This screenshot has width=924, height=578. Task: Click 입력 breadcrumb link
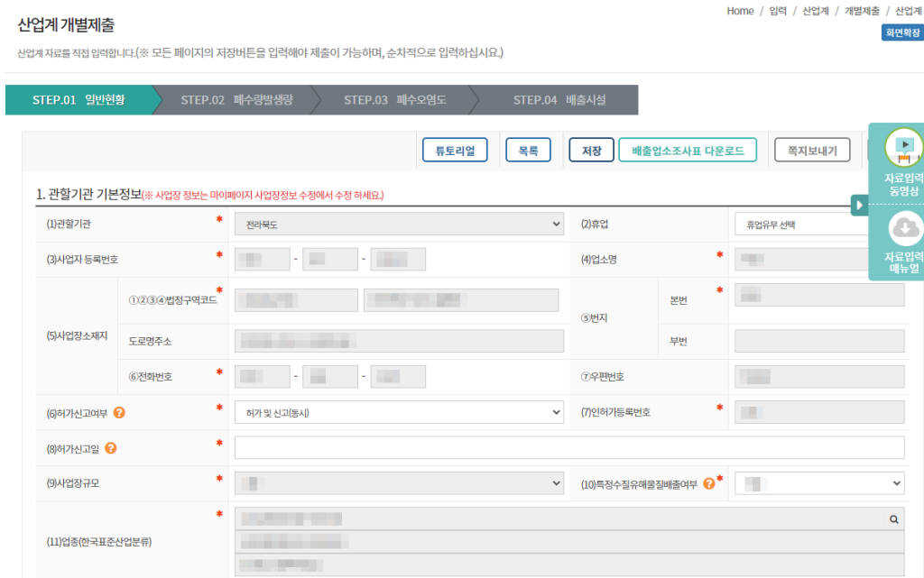(778, 11)
